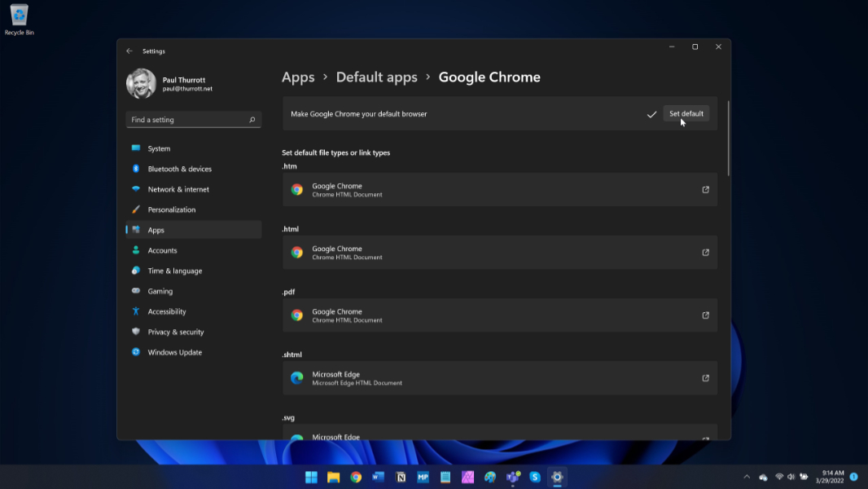Launch Google Chrome from the taskbar
The width and height of the screenshot is (868, 489).
tap(356, 478)
